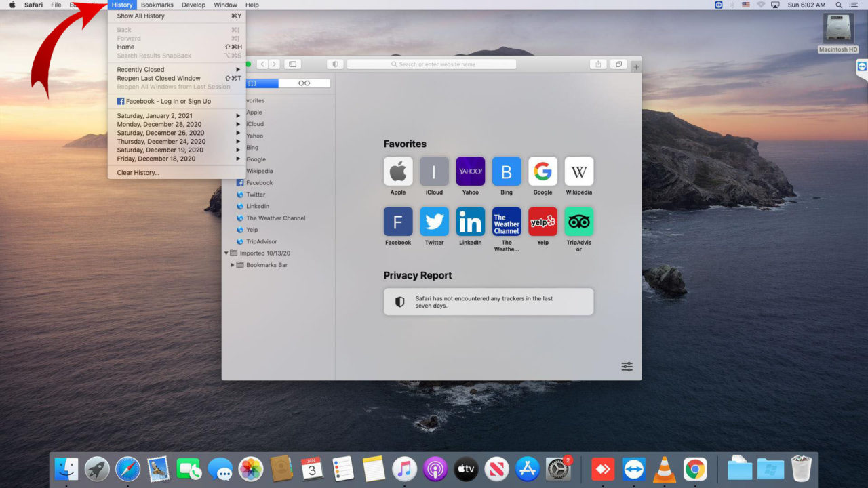Open Launchpad from the Dock

[97, 468]
